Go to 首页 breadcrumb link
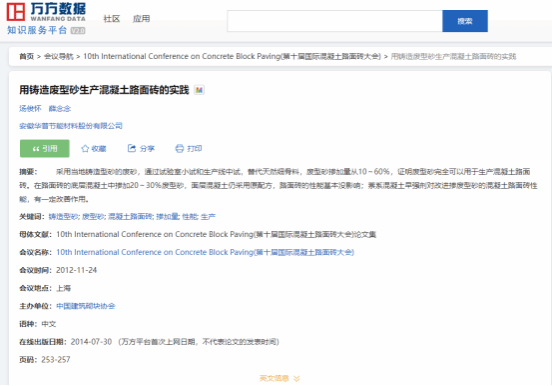The image size is (552, 386). [x=26, y=56]
